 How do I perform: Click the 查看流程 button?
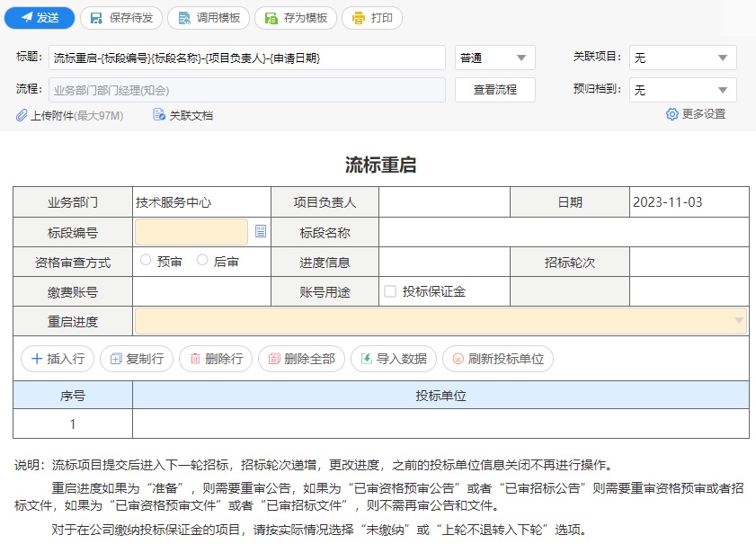pos(495,90)
